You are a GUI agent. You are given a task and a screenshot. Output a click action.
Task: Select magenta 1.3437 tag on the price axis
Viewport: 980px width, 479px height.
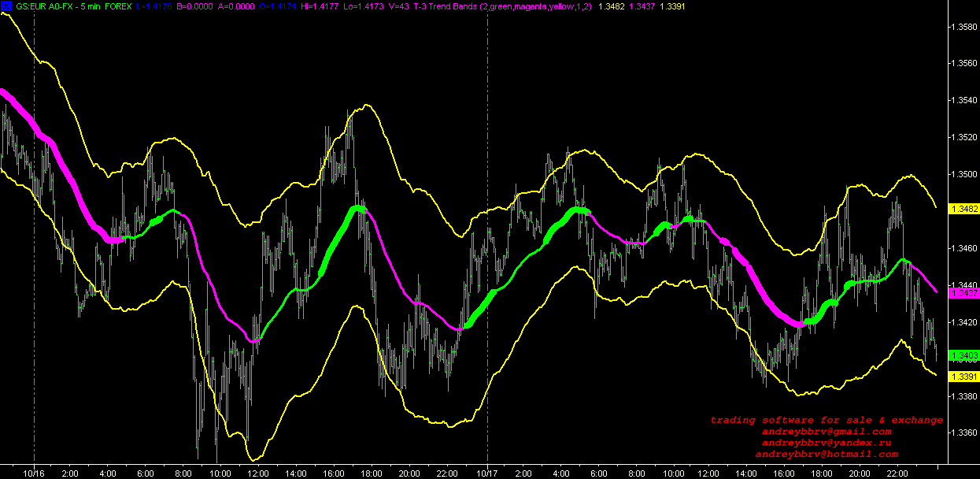tap(963, 293)
